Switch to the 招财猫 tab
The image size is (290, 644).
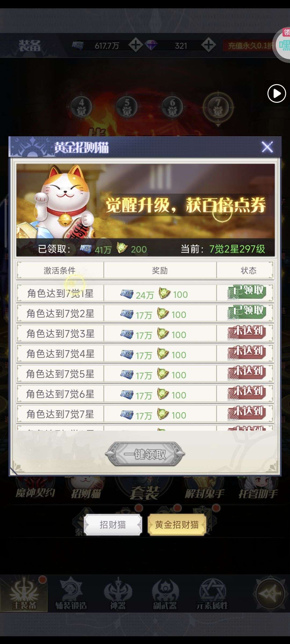pos(113,525)
